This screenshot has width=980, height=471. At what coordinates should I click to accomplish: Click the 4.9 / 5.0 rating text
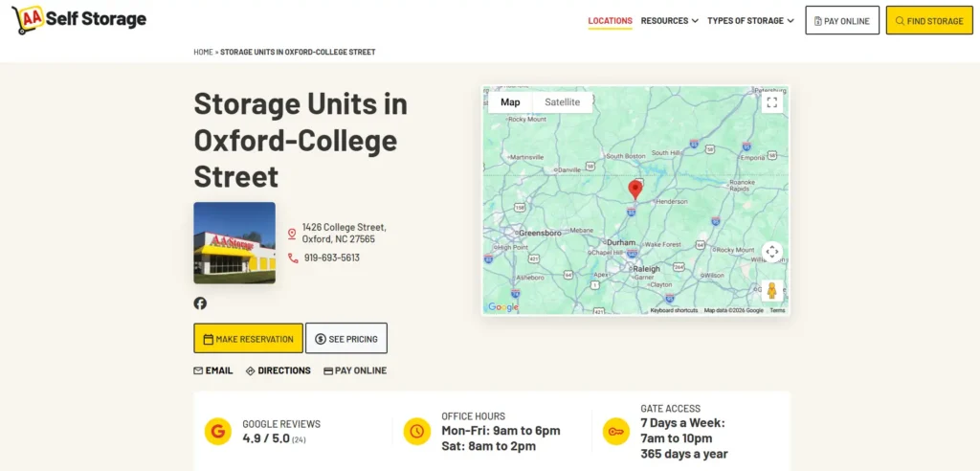coord(266,438)
